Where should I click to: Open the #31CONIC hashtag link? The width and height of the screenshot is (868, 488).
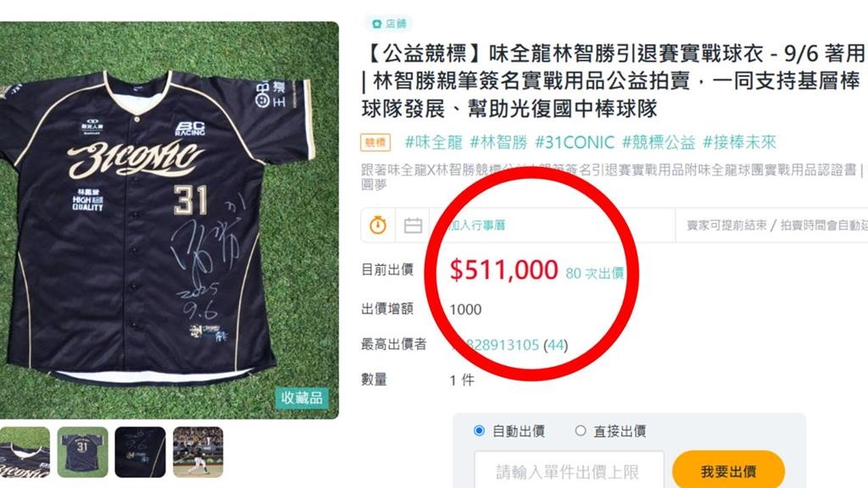[x=575, y=142]
